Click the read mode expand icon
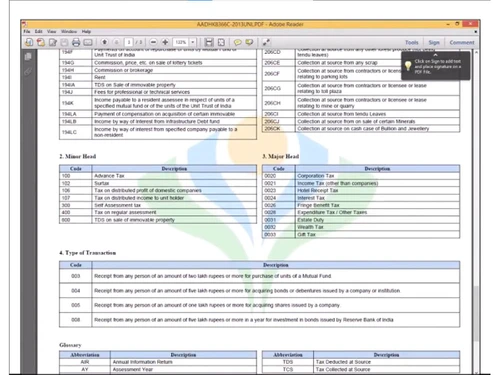500x375 pixels. 266,42
